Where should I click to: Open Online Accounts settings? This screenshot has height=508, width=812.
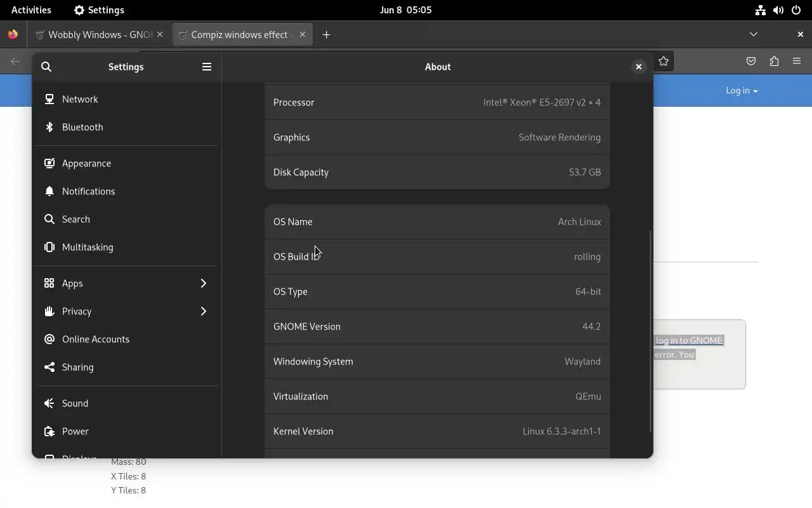coord(127,340)
